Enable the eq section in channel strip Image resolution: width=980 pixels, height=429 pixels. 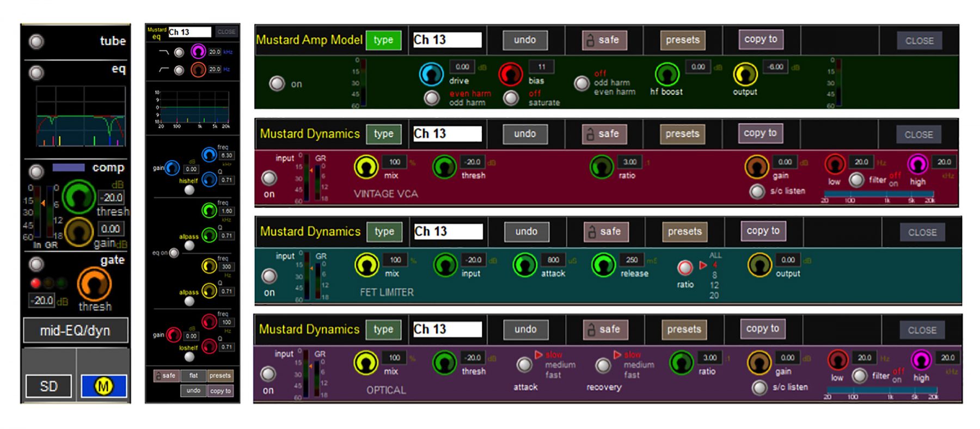[x=36, y=72]
